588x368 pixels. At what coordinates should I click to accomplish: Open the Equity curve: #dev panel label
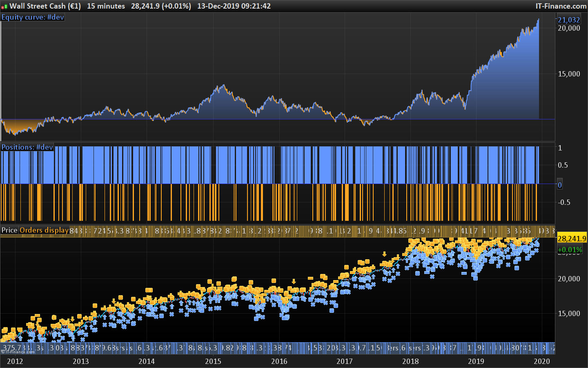pyautogui.click(x=33, y=17)
